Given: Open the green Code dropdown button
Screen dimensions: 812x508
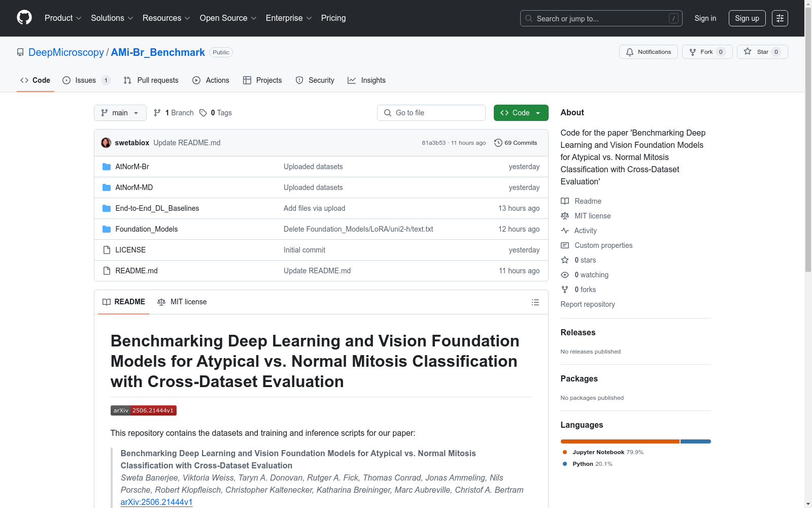Looking at the screenshot, I should [521, 113].
